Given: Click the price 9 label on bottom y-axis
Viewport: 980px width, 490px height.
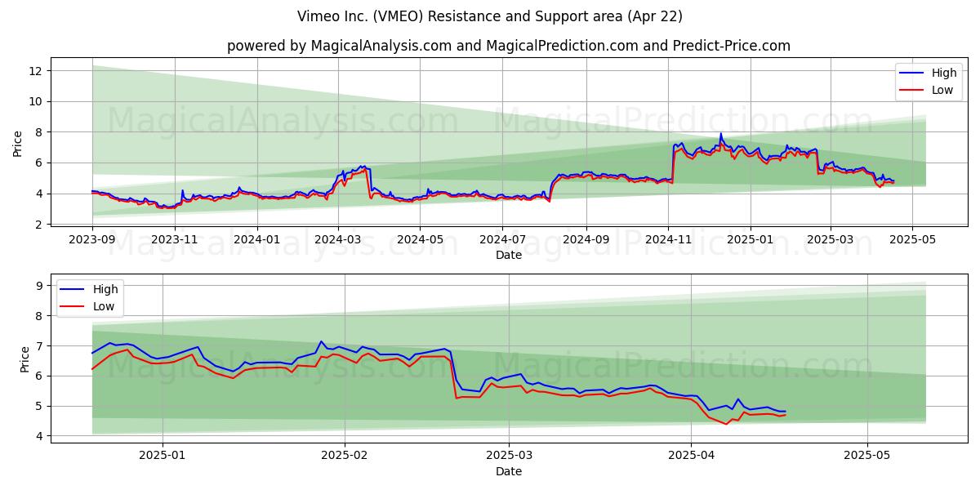Looking at the screenshot, I should coord(39,285).
